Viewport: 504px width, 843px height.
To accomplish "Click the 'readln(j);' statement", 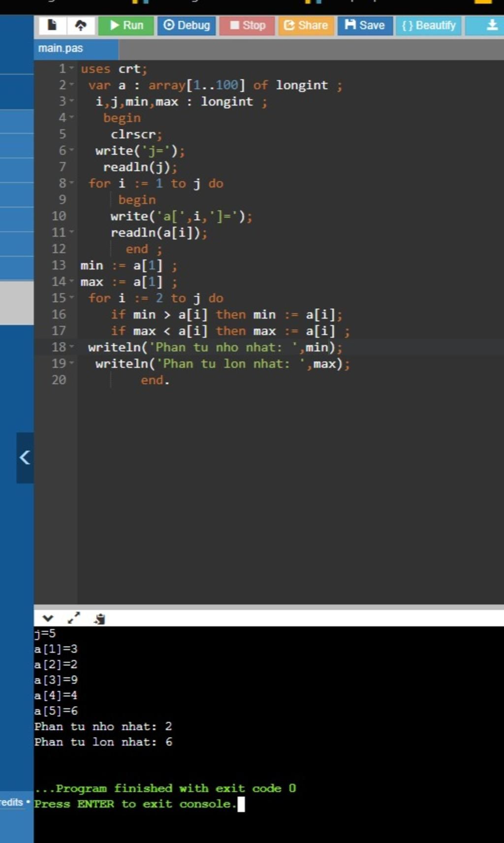I will 140,167.
